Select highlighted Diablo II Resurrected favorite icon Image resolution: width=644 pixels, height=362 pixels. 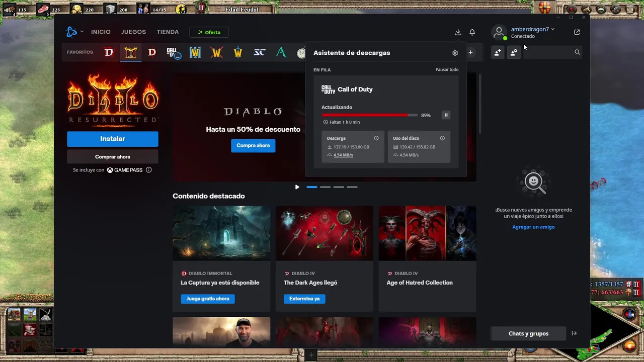point(130,52)
